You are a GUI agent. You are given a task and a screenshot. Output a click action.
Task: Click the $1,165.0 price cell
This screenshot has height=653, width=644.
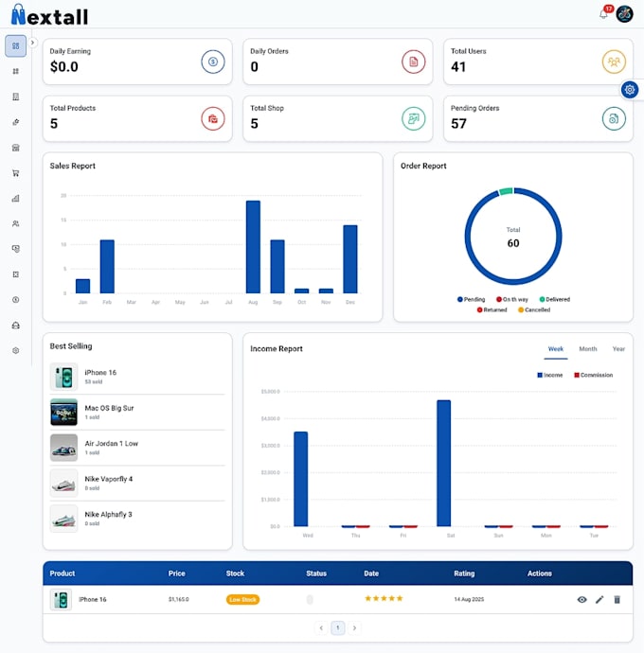point(178,600)
